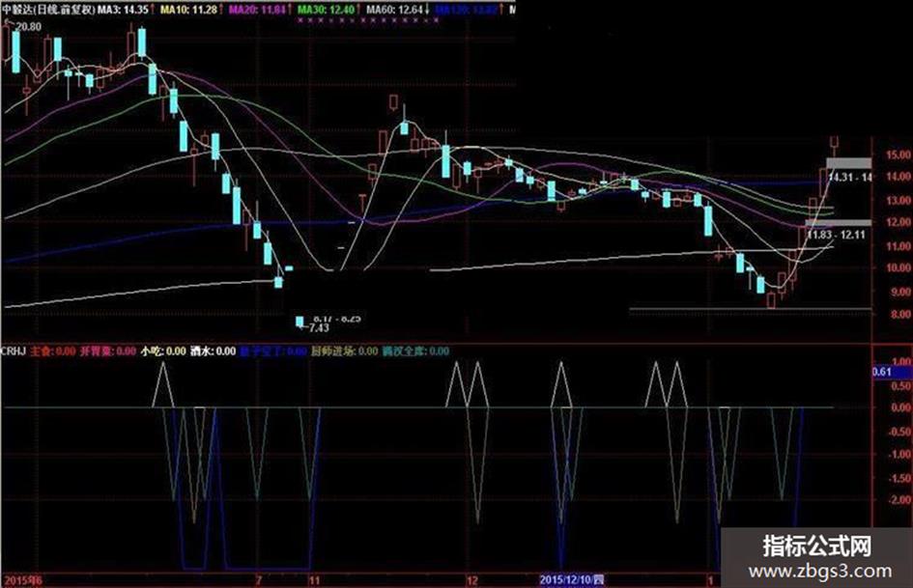Click the 15.00 price axis tick
Image resolution: width=913 pixels, height=588 pixels.
point(898,154)
